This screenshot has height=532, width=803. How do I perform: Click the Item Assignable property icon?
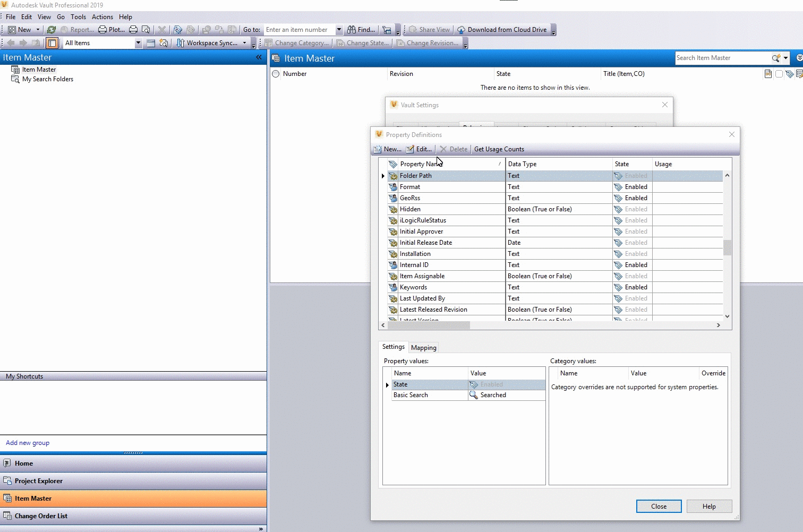coord(393,276)
